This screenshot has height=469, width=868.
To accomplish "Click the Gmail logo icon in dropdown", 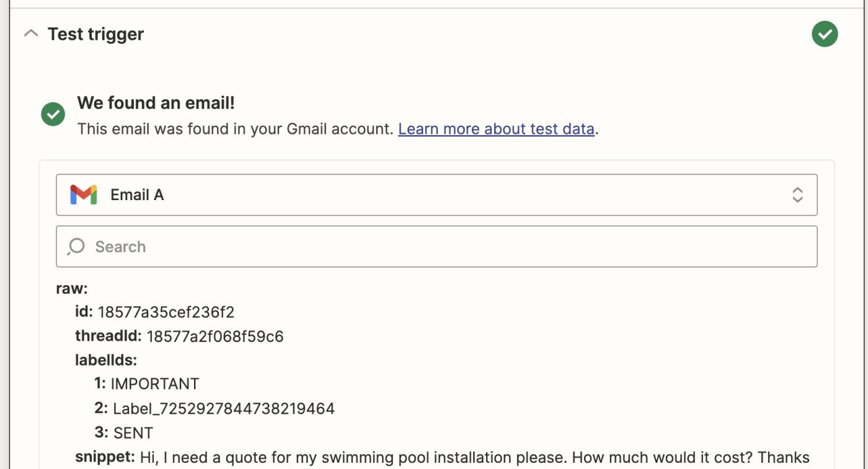I will [84, 195].
